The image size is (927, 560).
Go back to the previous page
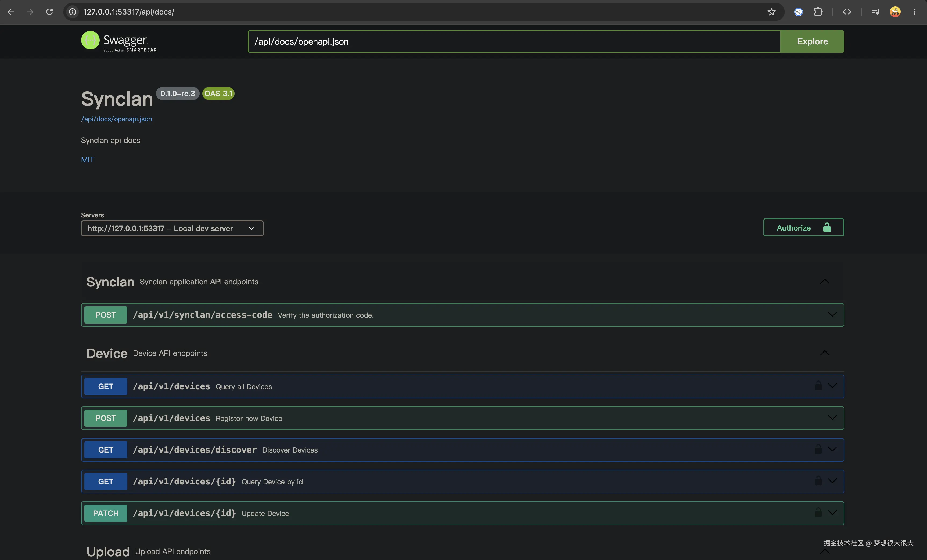click(x=11, y=12)
